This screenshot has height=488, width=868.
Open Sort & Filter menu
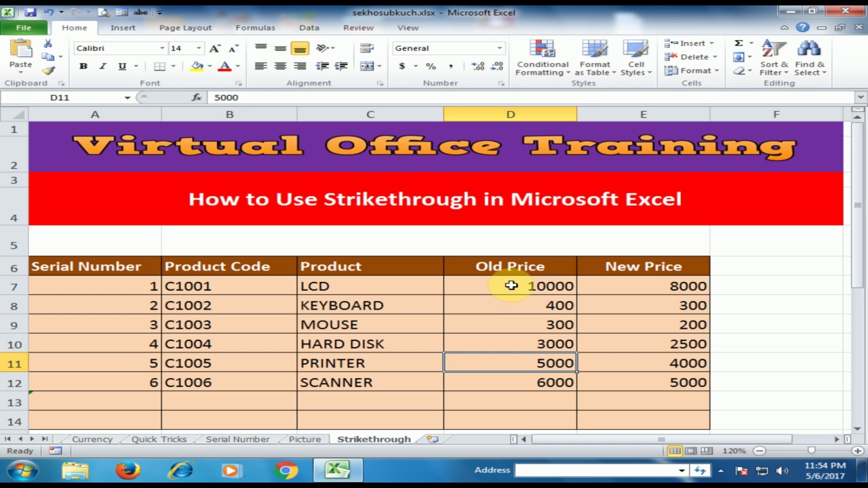pyautogui.click(x=774, y=58)
